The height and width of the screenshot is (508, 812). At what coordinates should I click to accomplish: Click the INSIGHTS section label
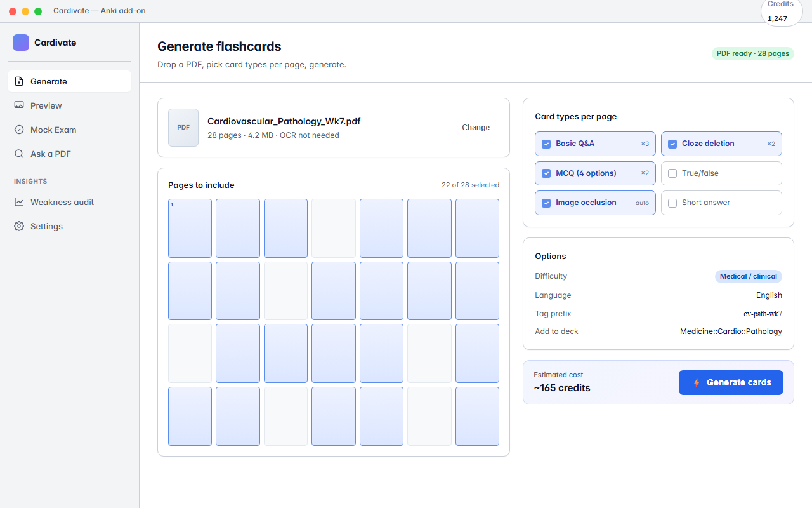[30, 182]
